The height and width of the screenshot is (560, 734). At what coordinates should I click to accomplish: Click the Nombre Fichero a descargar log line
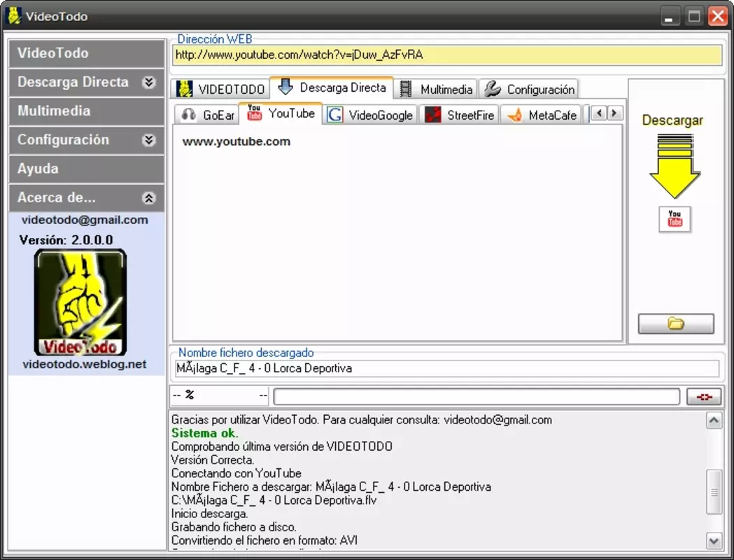(331, 487)
